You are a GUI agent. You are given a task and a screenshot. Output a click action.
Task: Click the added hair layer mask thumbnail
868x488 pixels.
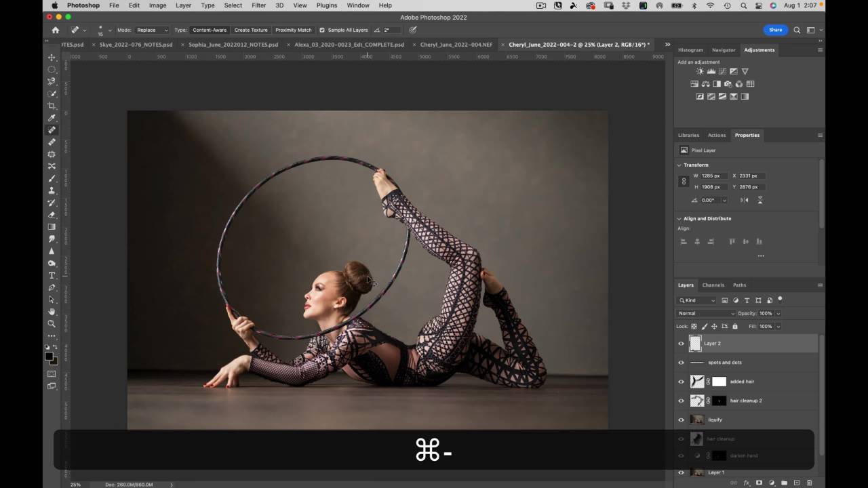click(x=719, y=382)
